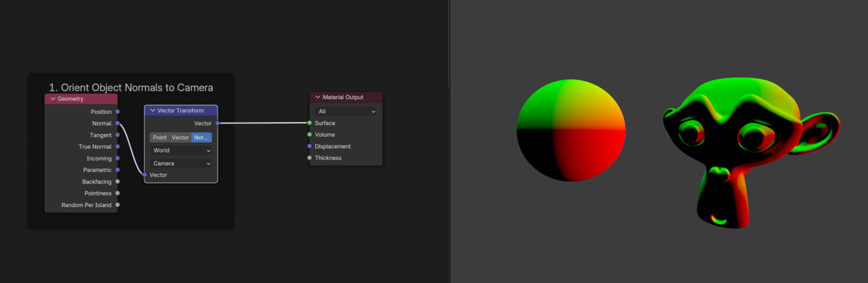This screenshot has height=283, width=868.
Task: Click Material Output's Surface input socket
Action: [309, 123]
